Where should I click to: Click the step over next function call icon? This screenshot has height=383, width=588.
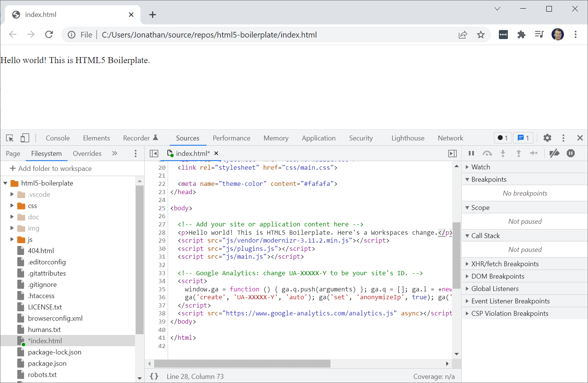pyautogui.click(x=487, y=153)
